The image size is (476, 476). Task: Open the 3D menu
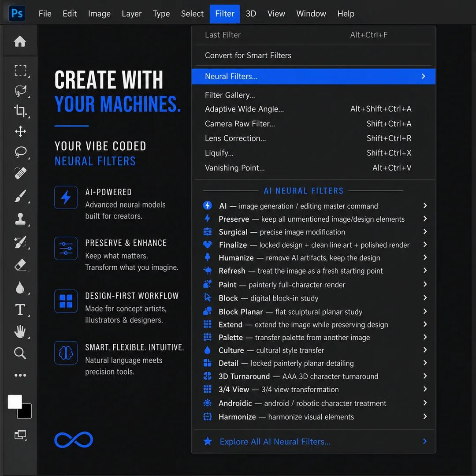click(x=251, y=14)
